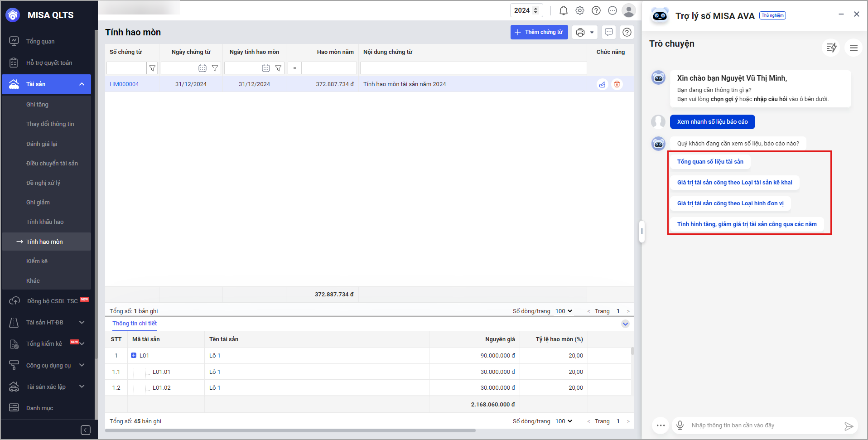The height and width of the screenshot is (440, 868).
Task: Open rows per page dropdown in top grid
Action: point(564,311)
